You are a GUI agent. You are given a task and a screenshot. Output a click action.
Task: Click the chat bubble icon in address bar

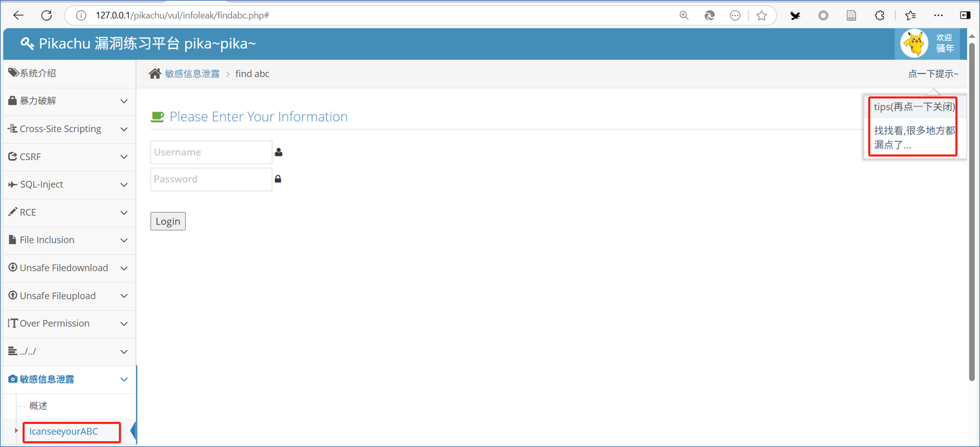[735, 15]
